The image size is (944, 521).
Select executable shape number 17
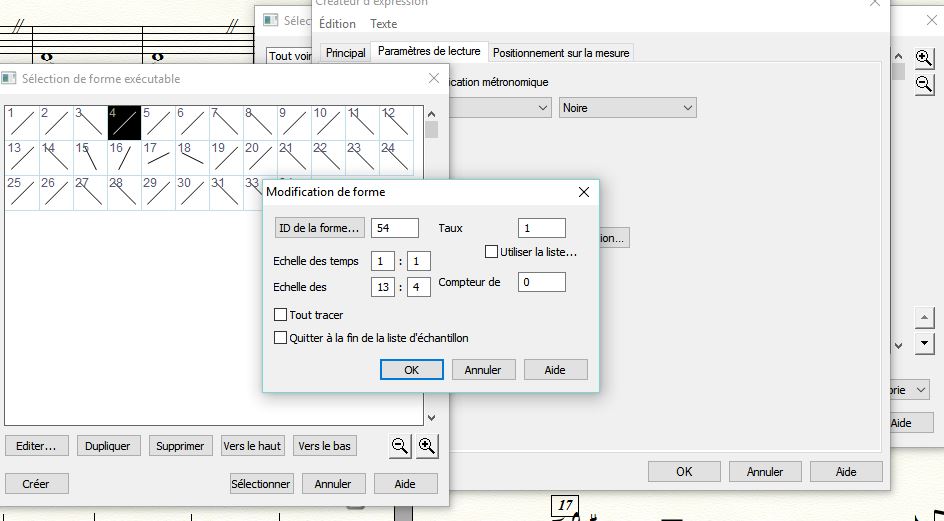(x=158, y=158)
